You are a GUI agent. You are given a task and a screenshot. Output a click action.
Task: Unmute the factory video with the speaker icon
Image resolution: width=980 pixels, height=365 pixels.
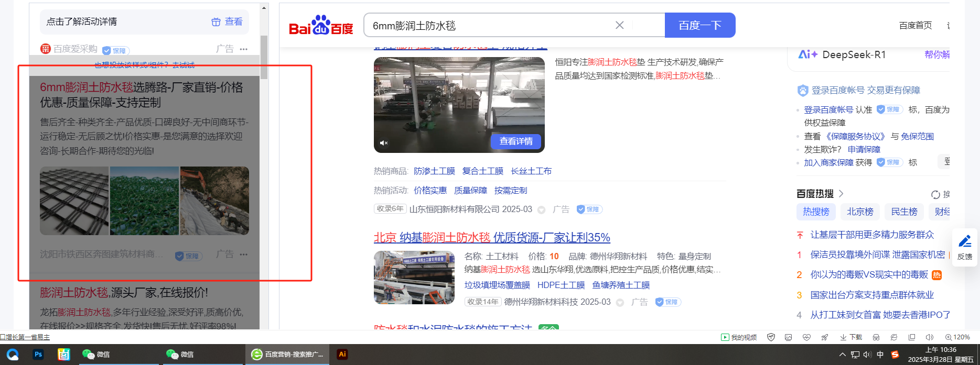pyautogui.click(x=384, y=143)
